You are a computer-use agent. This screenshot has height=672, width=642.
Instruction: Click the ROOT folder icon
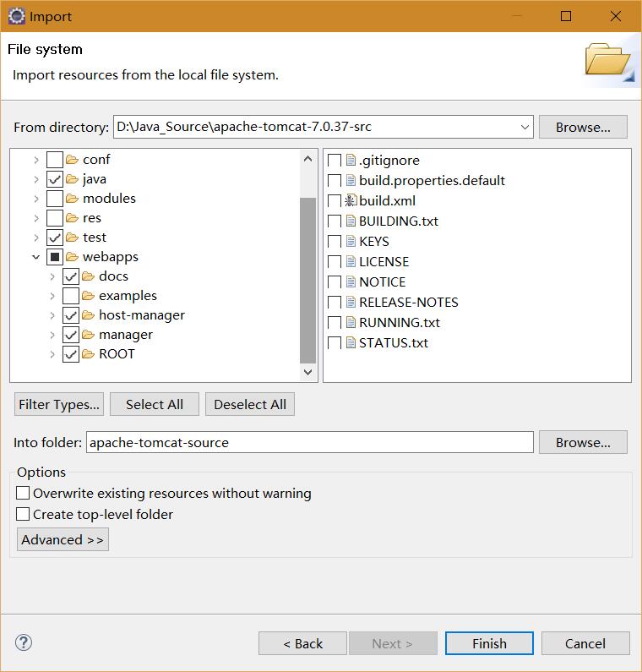88,354
